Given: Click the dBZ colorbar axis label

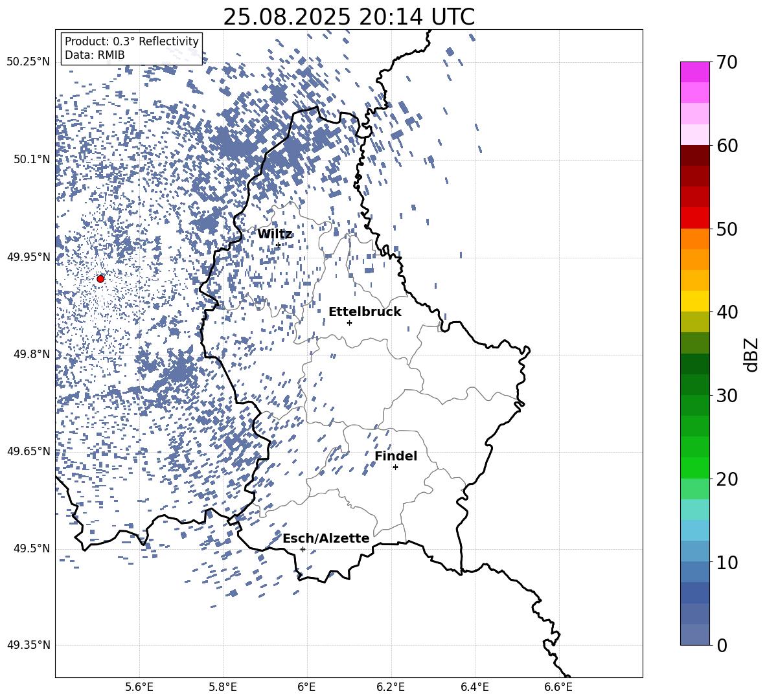Looking at the screenshot, I should point(752,354).
